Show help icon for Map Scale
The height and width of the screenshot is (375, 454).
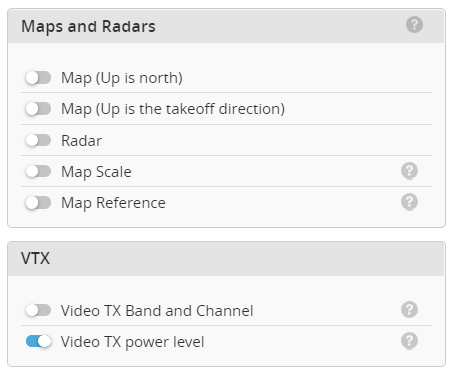coord(409,171)
